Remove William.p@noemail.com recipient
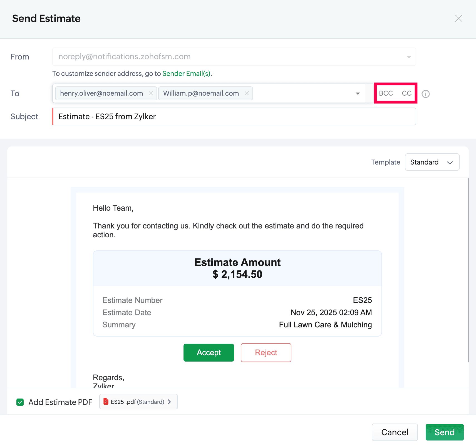Screen dimensions: 476x448 (x=247, y=93)
